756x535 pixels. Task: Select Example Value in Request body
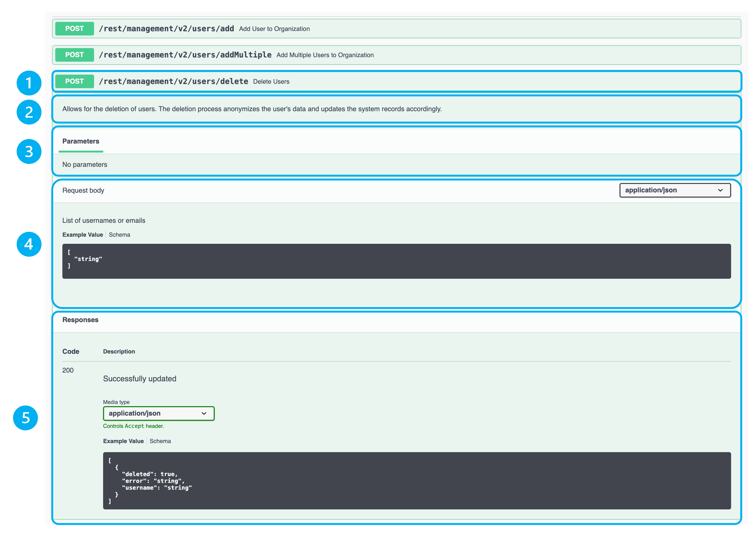tap(83, 235)
